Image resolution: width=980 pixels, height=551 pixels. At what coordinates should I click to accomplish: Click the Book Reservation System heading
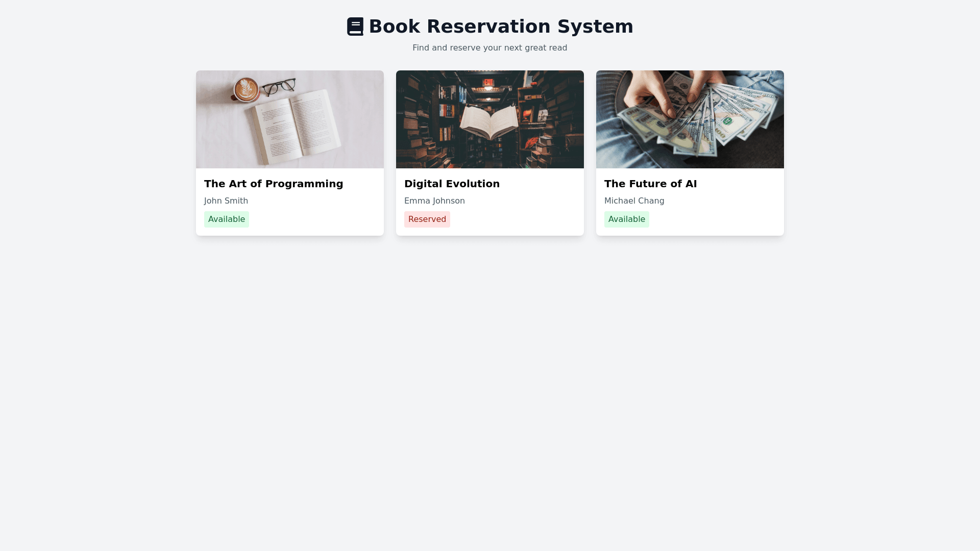click(x=501, y=27)
